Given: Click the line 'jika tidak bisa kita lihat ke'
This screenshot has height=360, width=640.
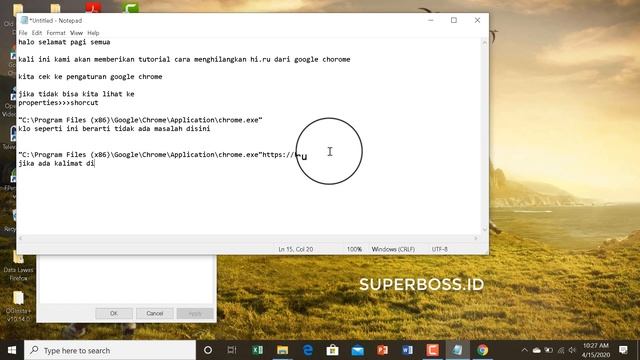Looking at the screenshot, I should [76, 94].
